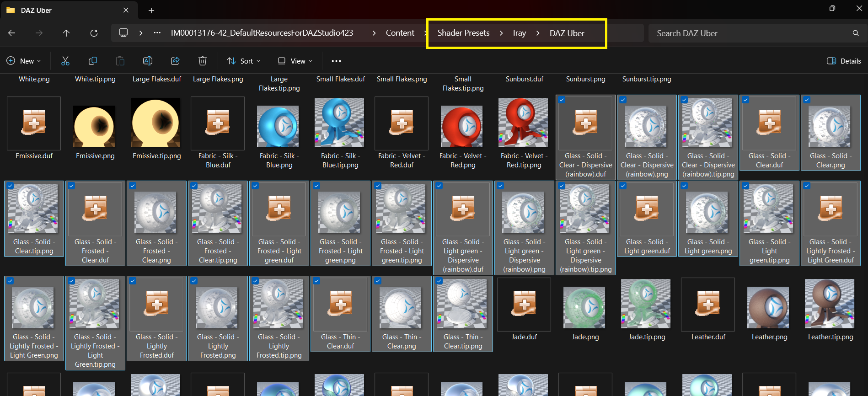The width and height of the screenshot is (868, 396).
Task: Toggle the Details pane button
Action: (x=844, y=61)
